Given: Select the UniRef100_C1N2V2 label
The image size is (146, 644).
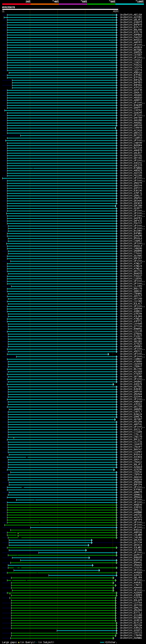Looking at the screenshot, I should tap(131, 63).
